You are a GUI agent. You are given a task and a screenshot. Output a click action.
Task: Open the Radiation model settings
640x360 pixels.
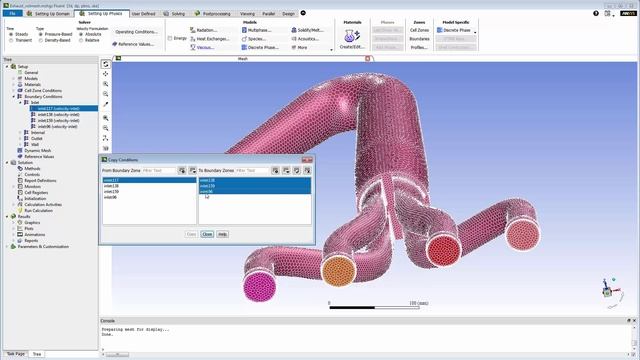click(203, 30)
